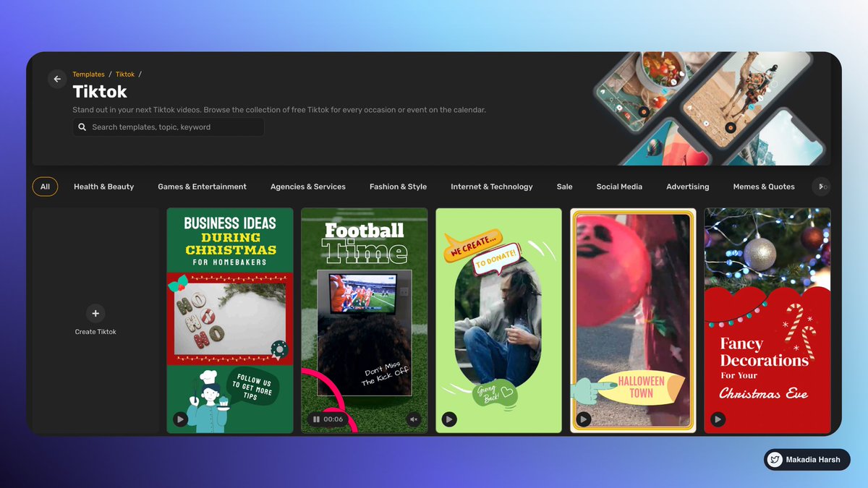Play the Fancy Decorations template

click(718, 419)
